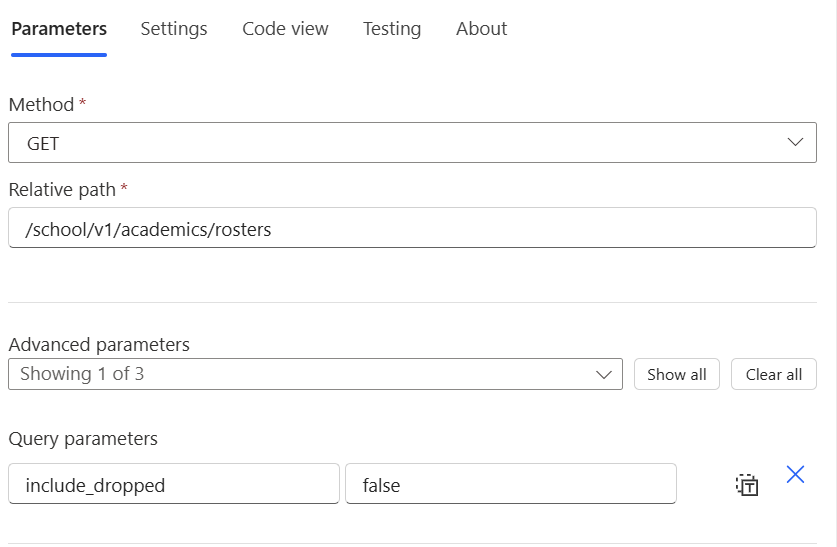Viewport: 837px width, 547px height.
Task: Focus the Relative path input field
Action: pyautogui.click(x=412, y=229)
